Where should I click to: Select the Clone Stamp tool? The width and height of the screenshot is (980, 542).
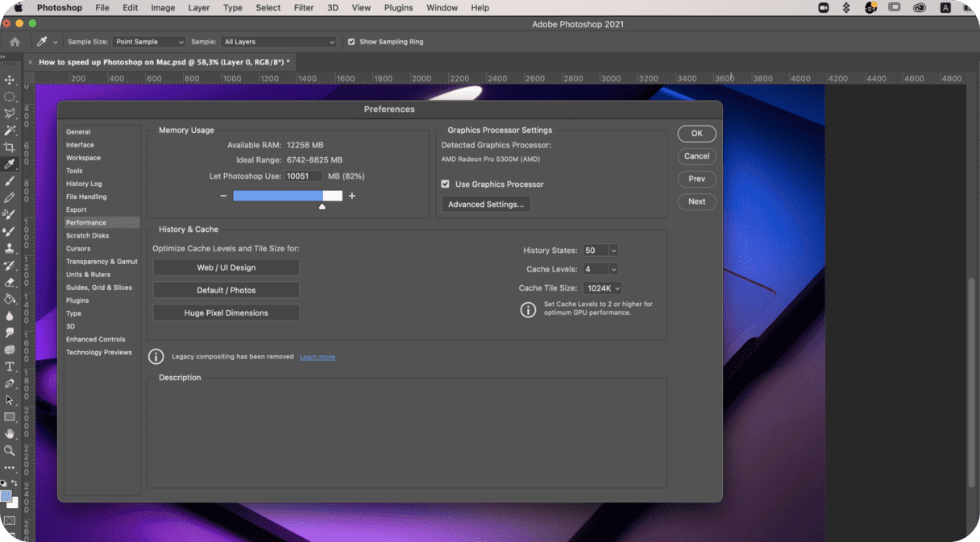click(10, 248)
